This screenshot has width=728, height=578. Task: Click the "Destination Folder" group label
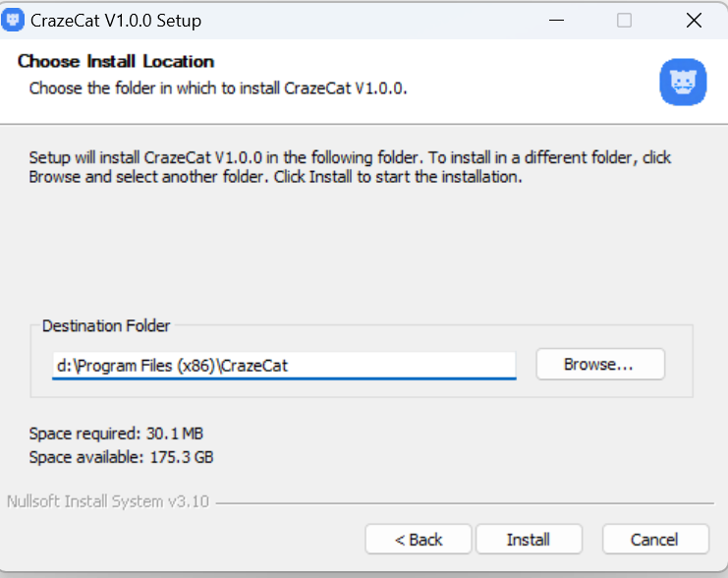106,325
